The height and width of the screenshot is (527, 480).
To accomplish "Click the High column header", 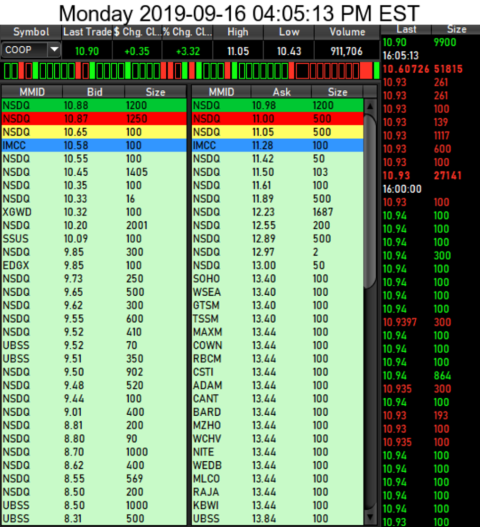I will click(238, 32).
